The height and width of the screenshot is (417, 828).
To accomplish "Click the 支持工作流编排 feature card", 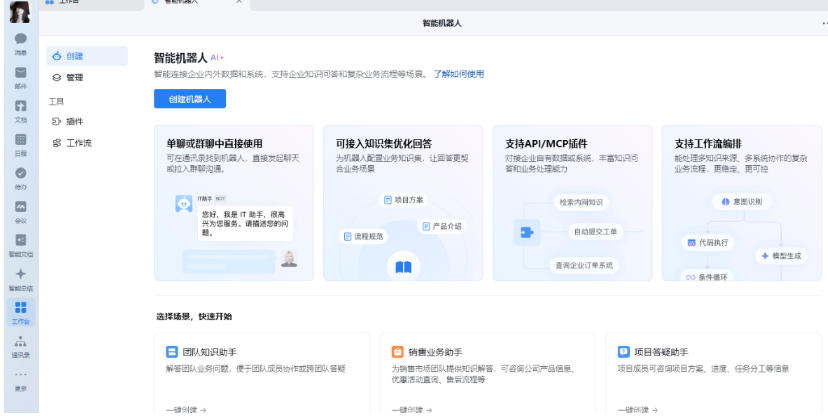I will (x=742, y=203).
